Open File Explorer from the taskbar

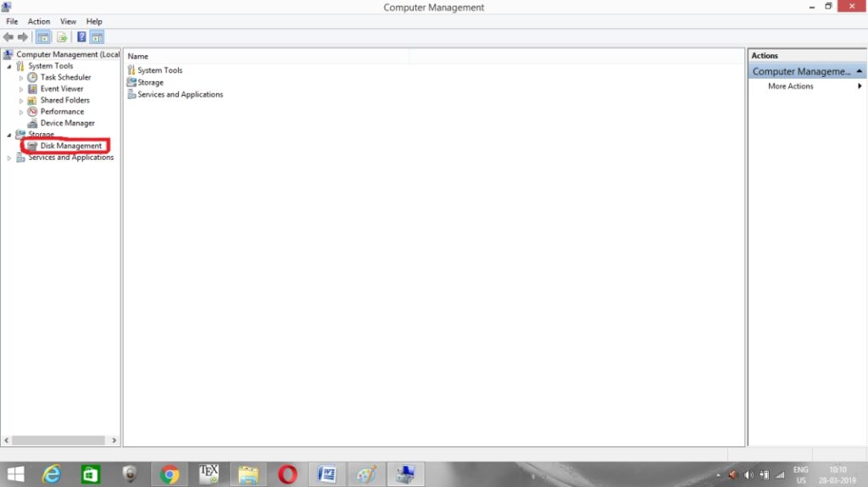pos(248,474)
